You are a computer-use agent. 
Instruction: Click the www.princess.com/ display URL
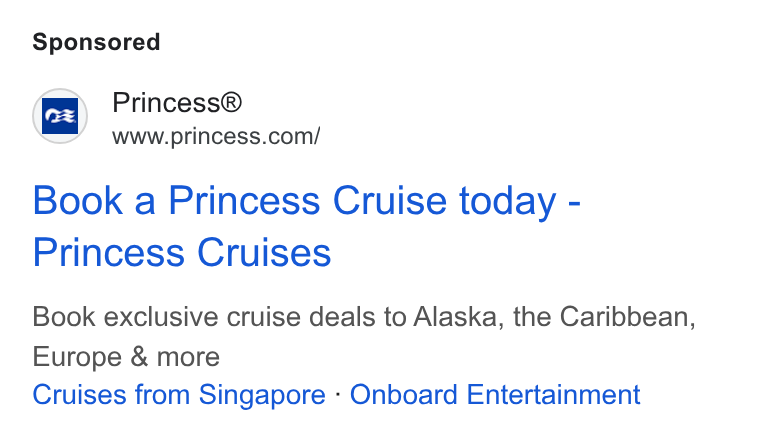coord(216,136)
